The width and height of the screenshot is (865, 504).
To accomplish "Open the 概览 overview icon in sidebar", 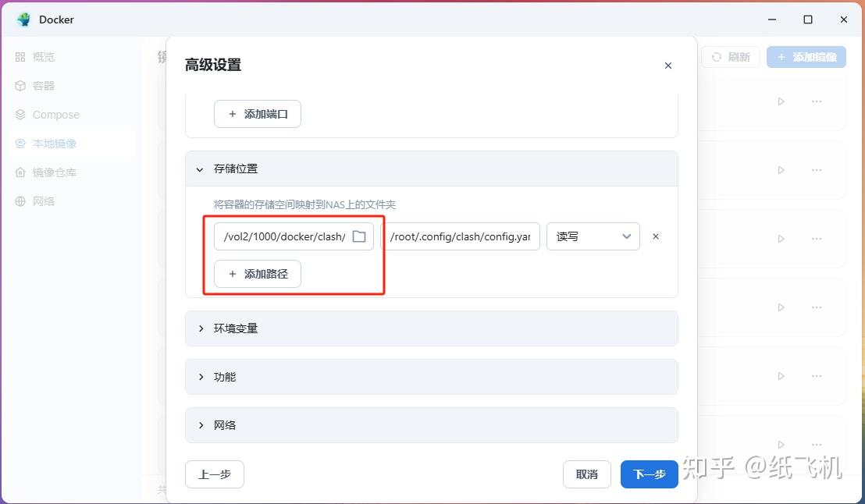I will point(19,56).
